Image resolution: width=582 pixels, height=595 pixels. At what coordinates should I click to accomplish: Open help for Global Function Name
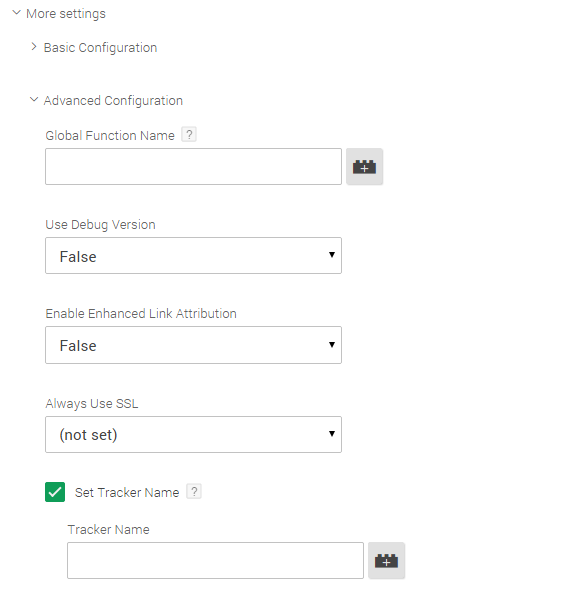tap(189, 134)
